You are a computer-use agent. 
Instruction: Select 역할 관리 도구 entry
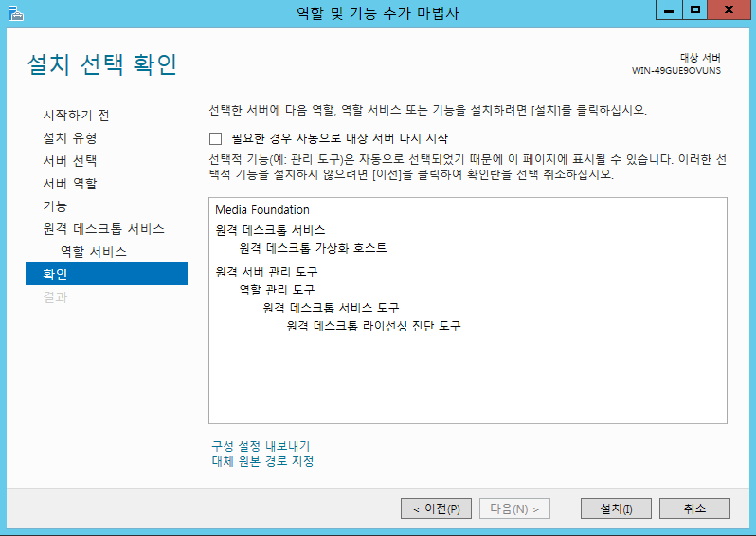coord(278,290)
